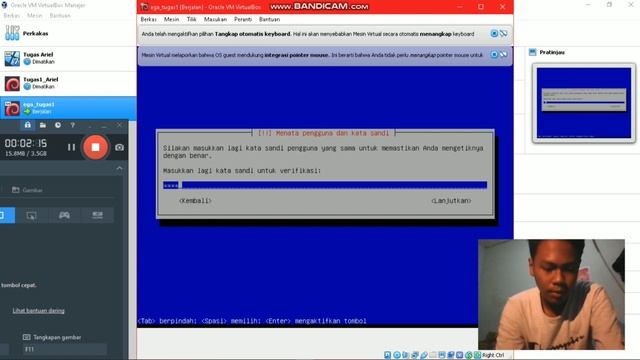Open Lihat bantuan daring link
This screenshot has width=640, height=360.
38,311
